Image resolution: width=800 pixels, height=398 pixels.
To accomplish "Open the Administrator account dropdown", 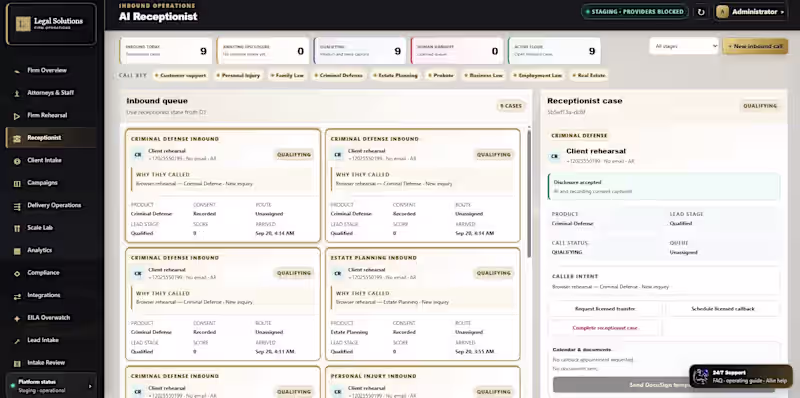I will click(x=752, y=12).
